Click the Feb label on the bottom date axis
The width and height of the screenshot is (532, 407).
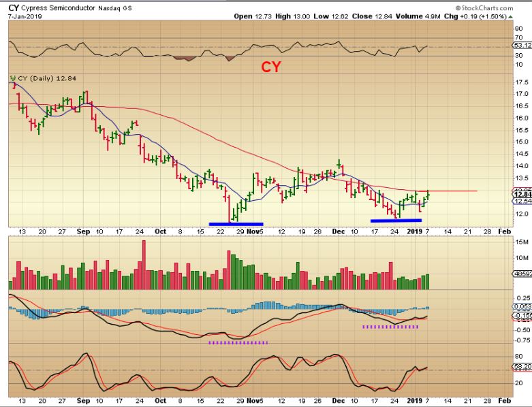[504, 401]
